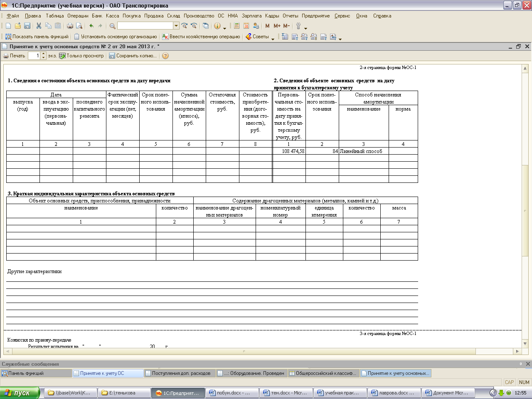Click the search text input field

tap(145, 26)
